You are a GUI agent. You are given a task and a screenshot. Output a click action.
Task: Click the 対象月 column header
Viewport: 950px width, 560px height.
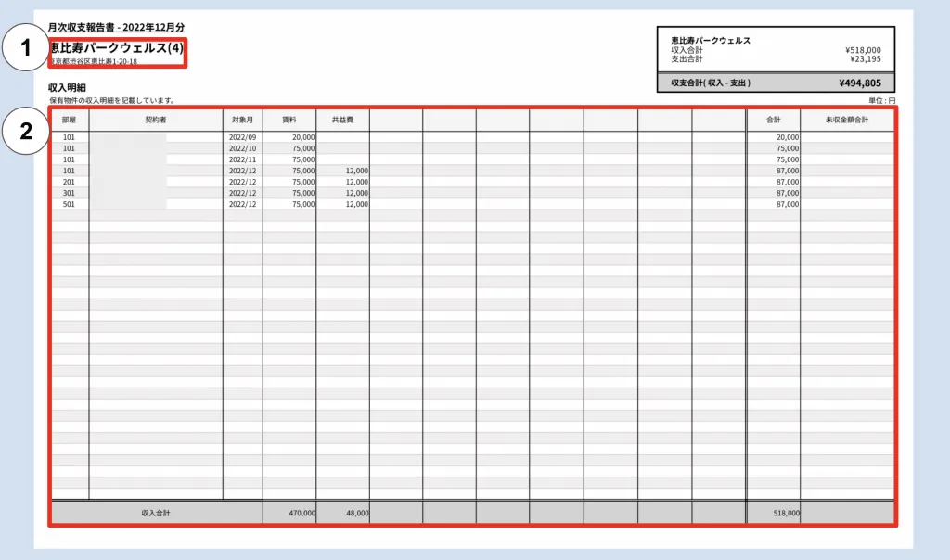point(242,120)
